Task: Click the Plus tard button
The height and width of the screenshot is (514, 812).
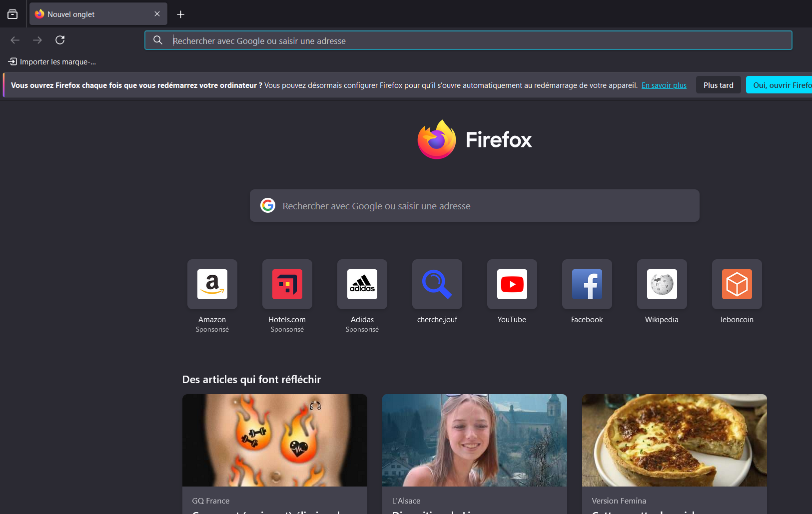Action: [x=718, y=85]
